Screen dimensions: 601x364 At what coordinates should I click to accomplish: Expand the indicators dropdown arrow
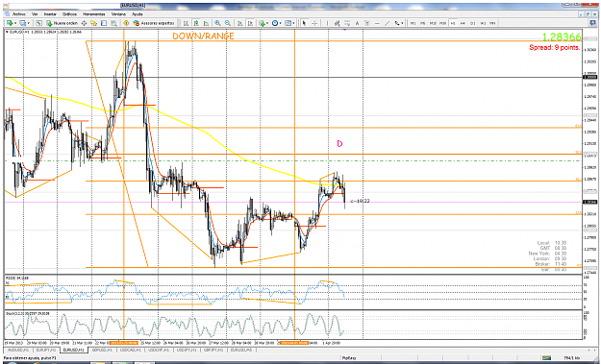click(268, 23)
